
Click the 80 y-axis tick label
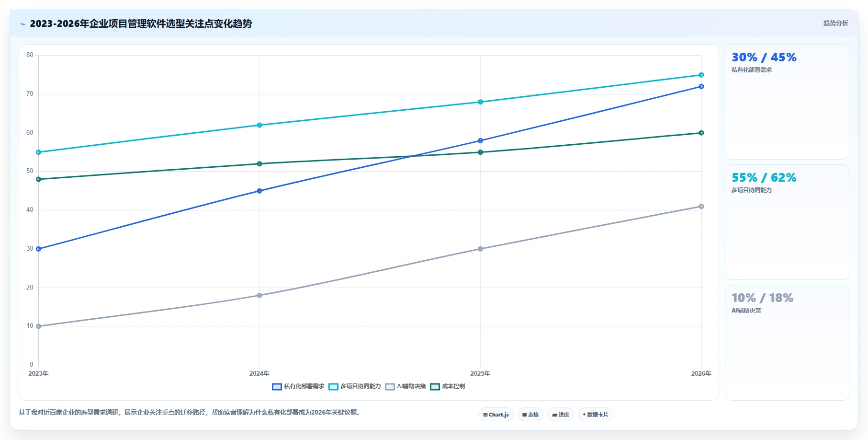point(30,55)
